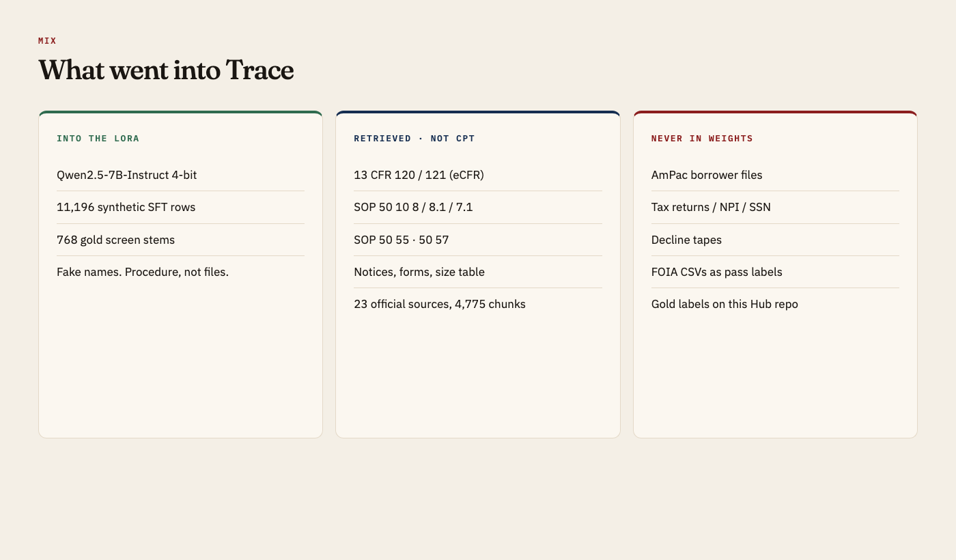Click the 'What went into Trace' heading

[166, 70]
